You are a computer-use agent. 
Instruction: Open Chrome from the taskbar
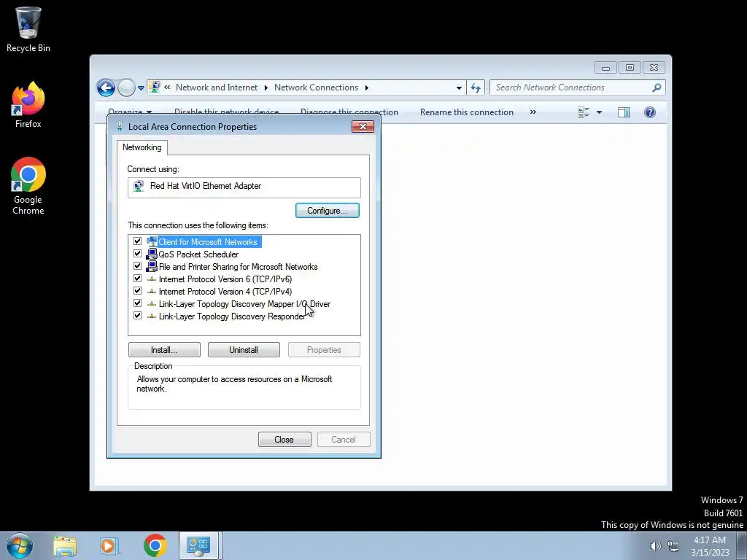pyautogui.click(x=155, y=546)
